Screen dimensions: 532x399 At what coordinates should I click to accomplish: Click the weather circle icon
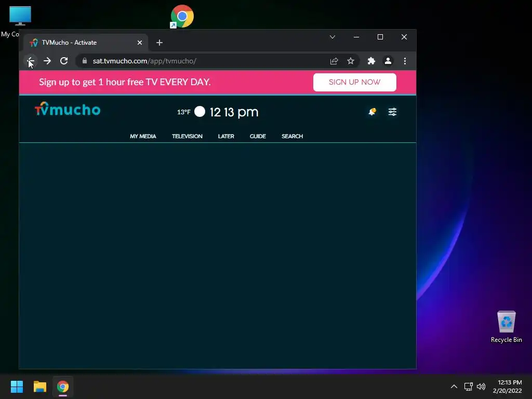pos(199,112)
